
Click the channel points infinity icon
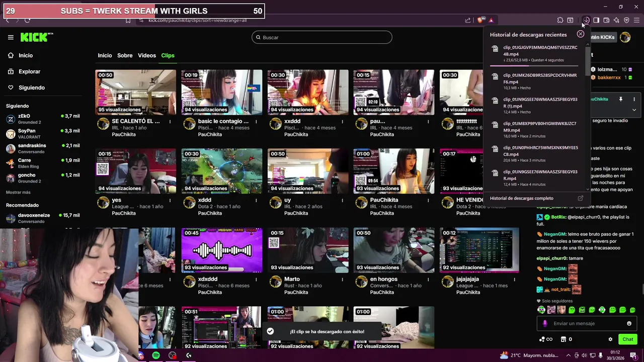click(546, 339)
